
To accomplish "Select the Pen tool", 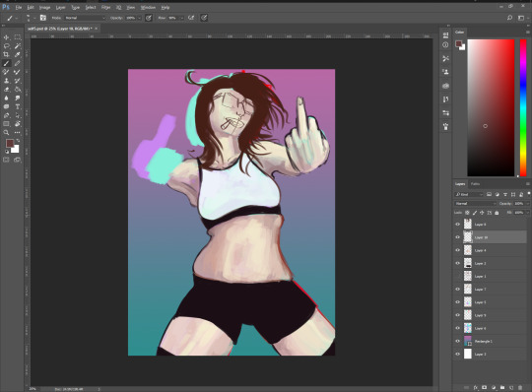I will [7, 115].
